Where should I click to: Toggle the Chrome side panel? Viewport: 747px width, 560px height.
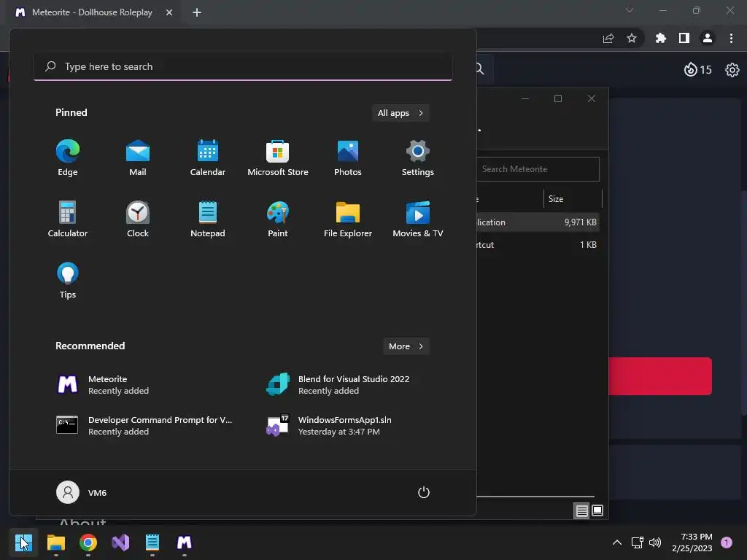coord(684,39)
